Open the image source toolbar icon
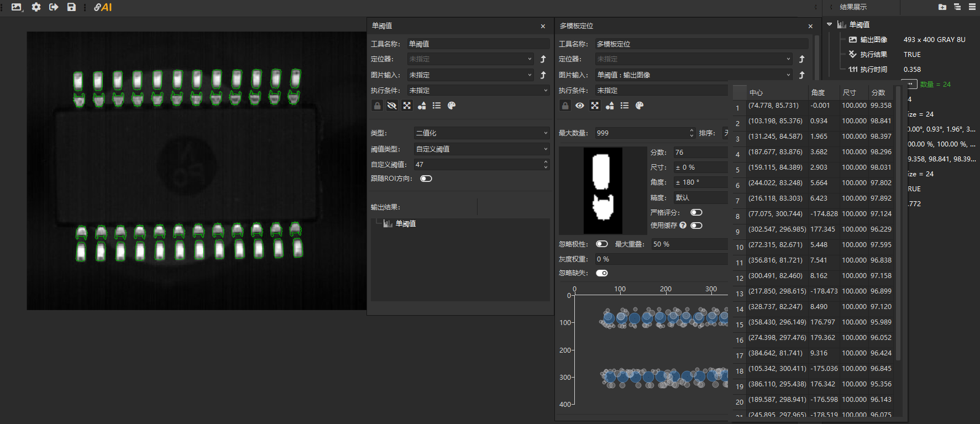 click(x=17, y=7)
